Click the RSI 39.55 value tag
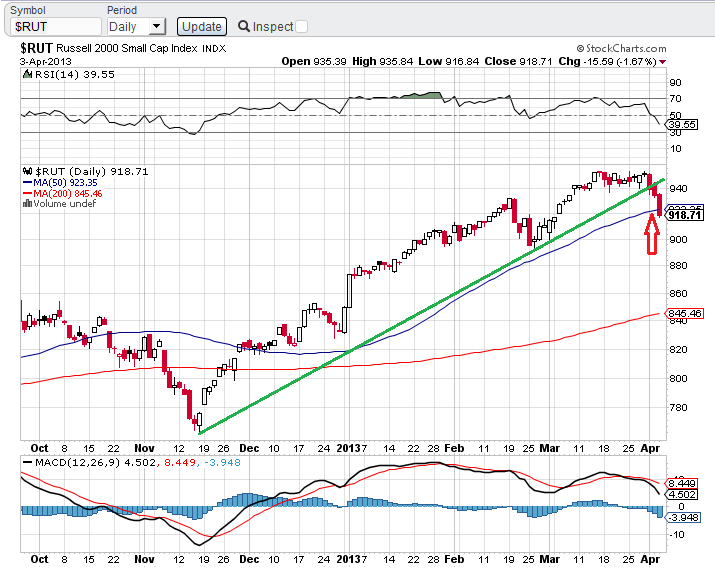Viewport: 715px width, 575px height. click(682, 124)
